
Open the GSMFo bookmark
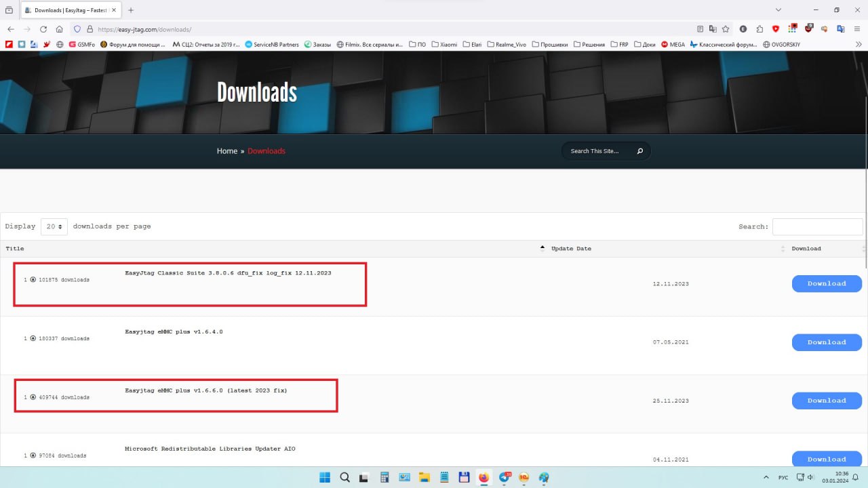pos(81,44)
